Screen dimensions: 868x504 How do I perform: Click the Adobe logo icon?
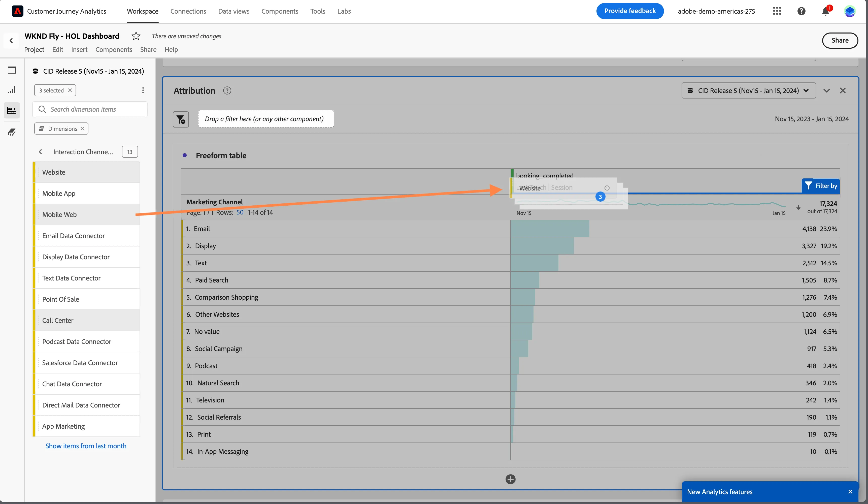[x=17, y=11]
